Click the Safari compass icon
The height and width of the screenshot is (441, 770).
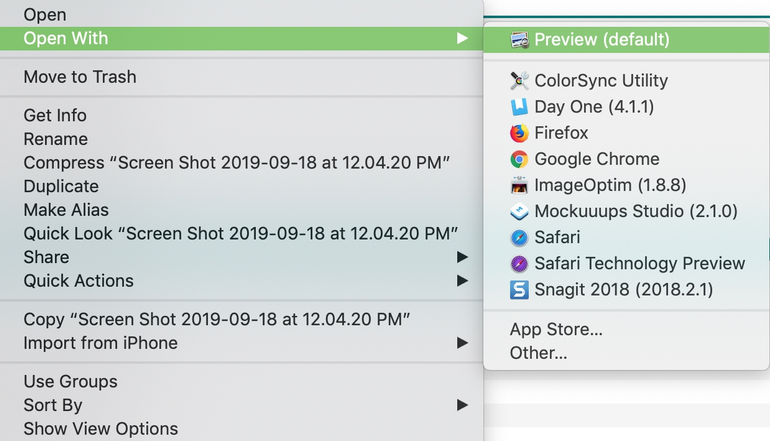[x=519, y=238]
